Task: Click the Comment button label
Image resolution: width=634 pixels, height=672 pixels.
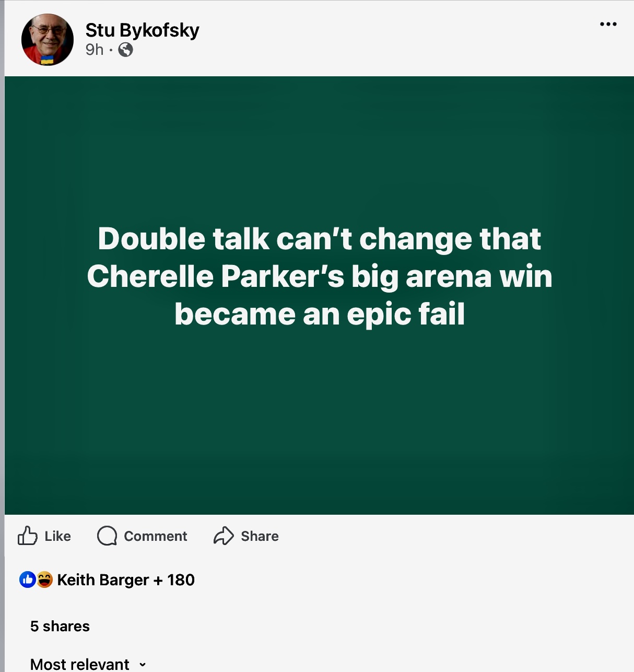Action: 155,536
